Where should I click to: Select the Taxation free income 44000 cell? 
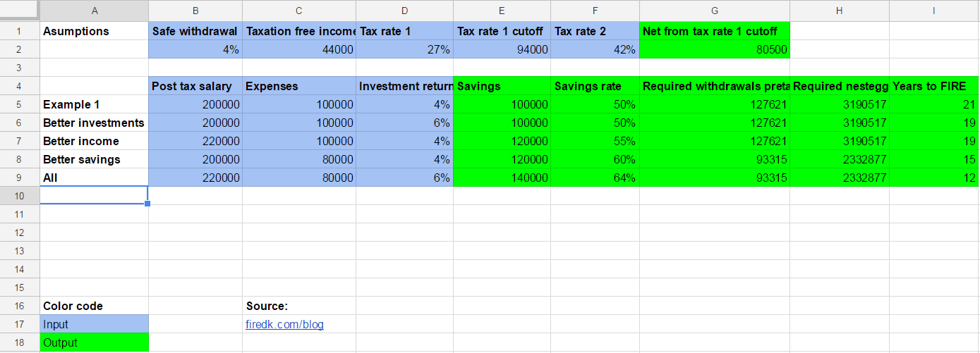coord(299,49)
